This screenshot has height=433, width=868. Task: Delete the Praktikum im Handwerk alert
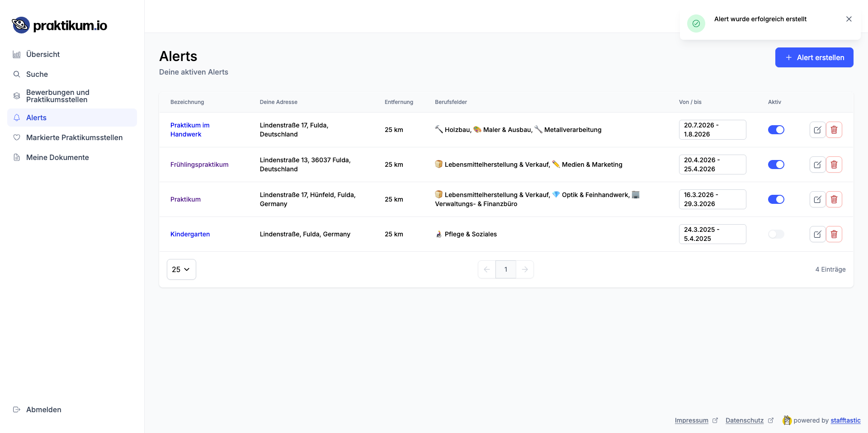point(834,130)
